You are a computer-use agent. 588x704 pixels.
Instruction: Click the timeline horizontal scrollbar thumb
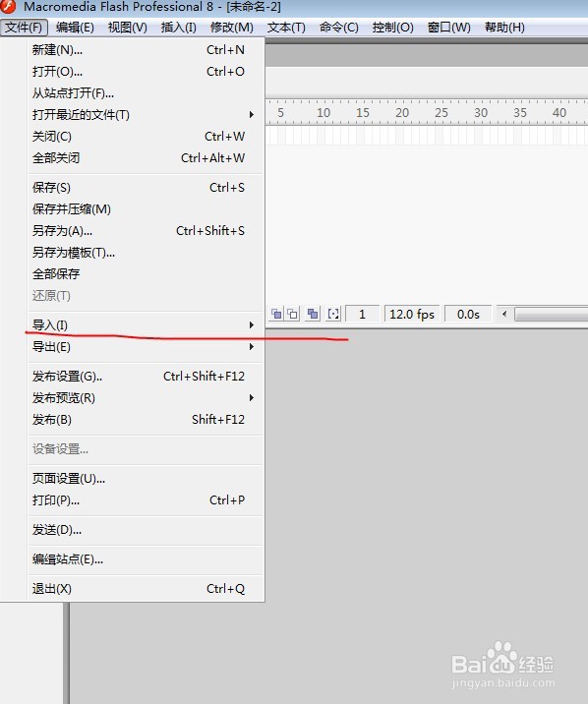pyautogui.click(x=552, y=314)
